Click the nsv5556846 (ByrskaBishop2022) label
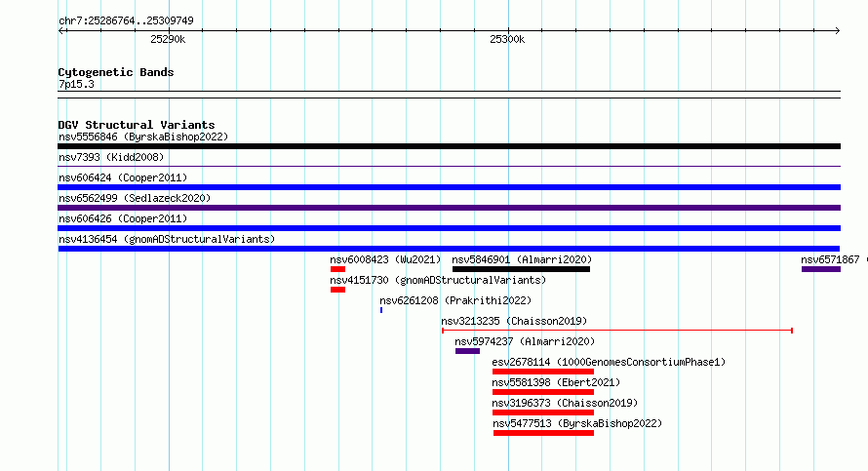Viewport: 868px width, 471px height. coord(143,137)
